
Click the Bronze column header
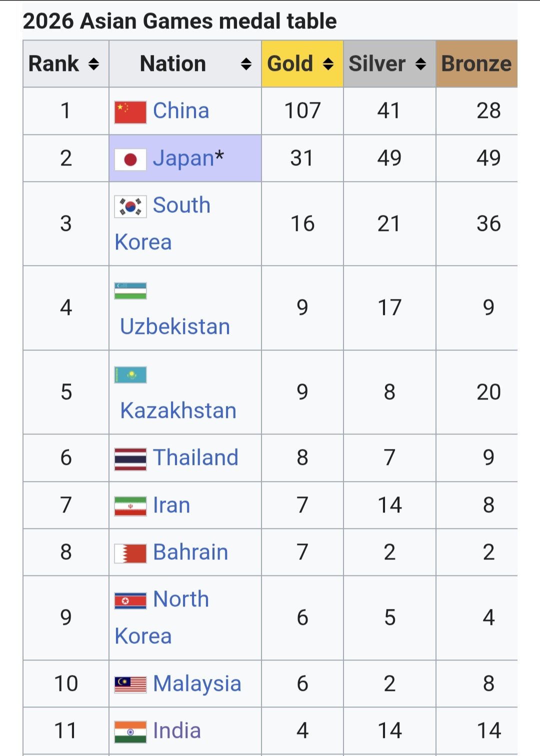pos(476,64)
